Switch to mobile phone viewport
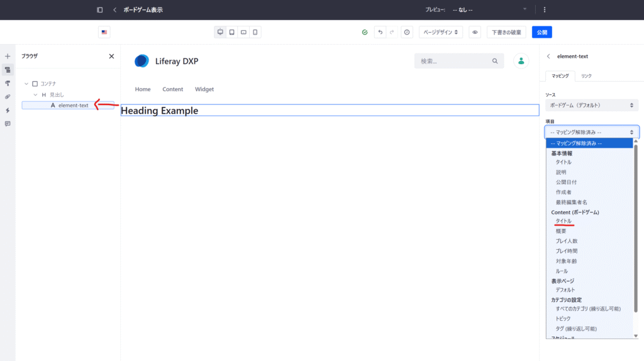The image size is (644, 361). [255, 32]
